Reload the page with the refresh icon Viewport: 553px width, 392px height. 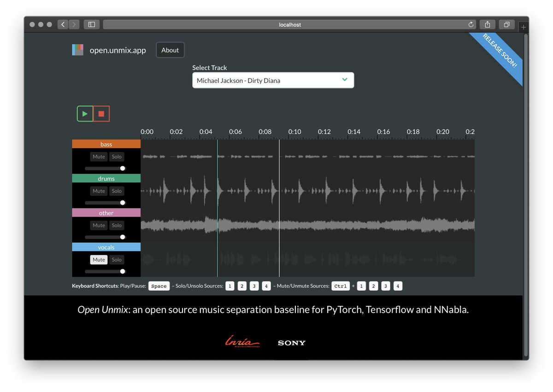point(471,24)
